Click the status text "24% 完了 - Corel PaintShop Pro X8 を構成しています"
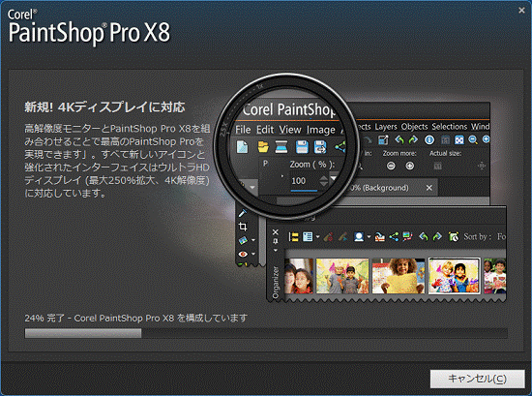 [136, 318]
